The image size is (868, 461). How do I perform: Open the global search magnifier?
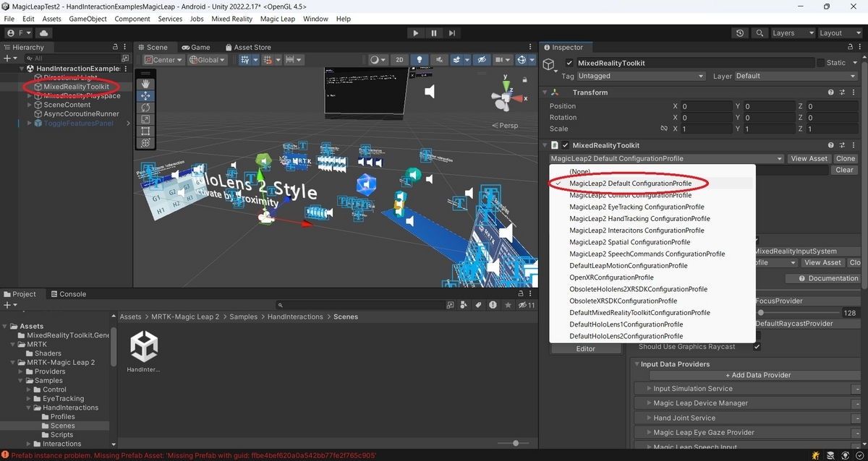click(x=759, y=33)
